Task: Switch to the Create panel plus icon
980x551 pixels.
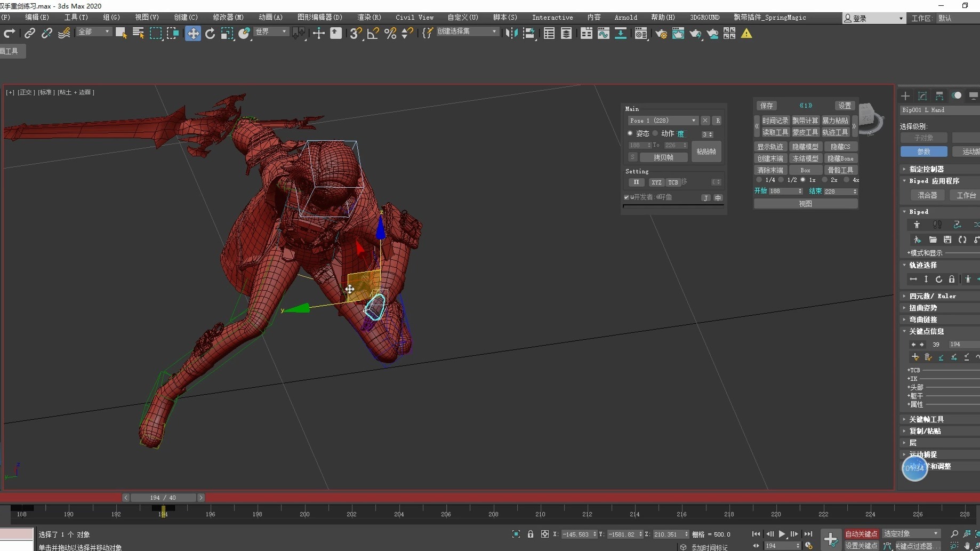Action: click(905, 95)
